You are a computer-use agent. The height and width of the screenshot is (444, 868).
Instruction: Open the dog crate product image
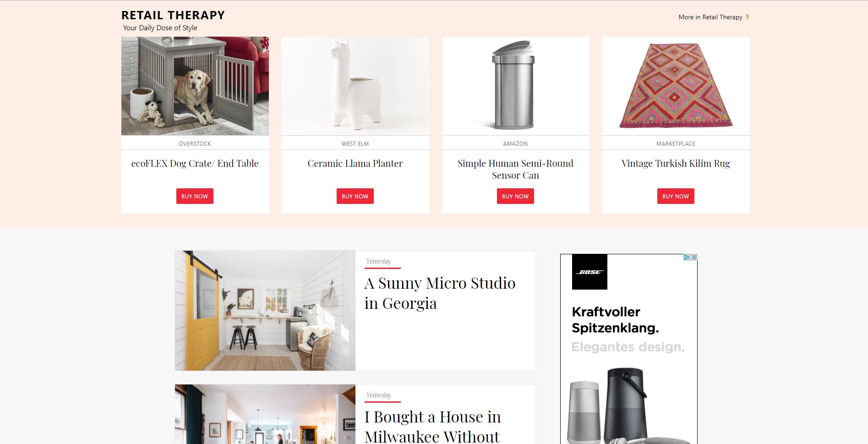tap(195, 86)
